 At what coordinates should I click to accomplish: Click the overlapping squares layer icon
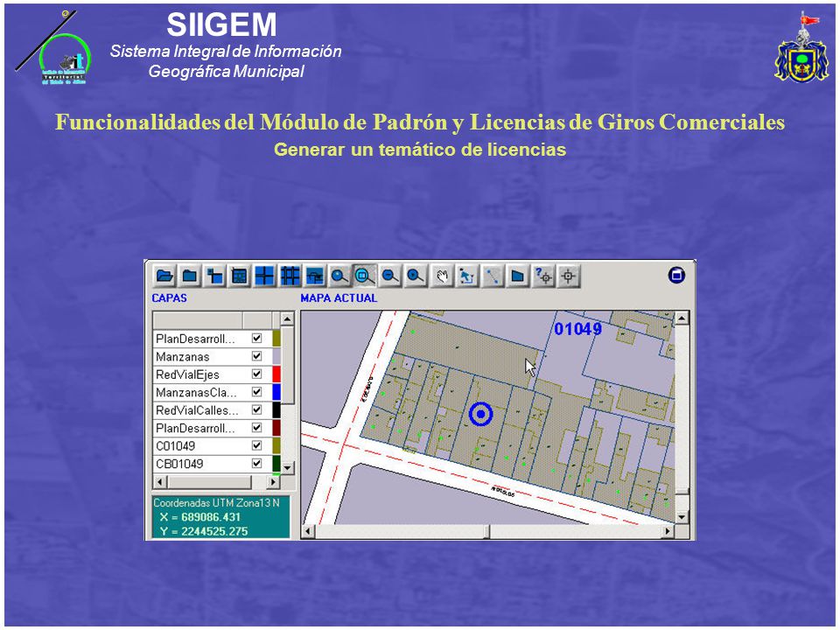[215, 276]
